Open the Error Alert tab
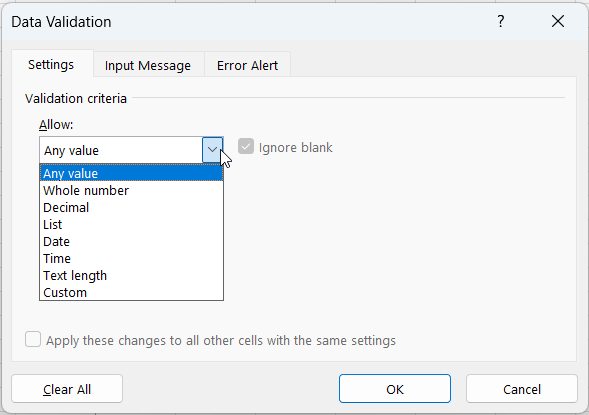589x415 pixels. 247,65
